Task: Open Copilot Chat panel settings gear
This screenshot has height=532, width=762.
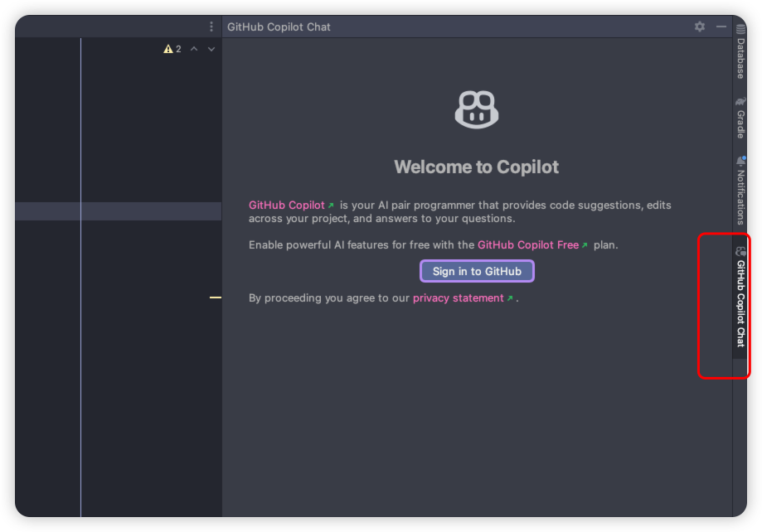Action: click(699, 27)
